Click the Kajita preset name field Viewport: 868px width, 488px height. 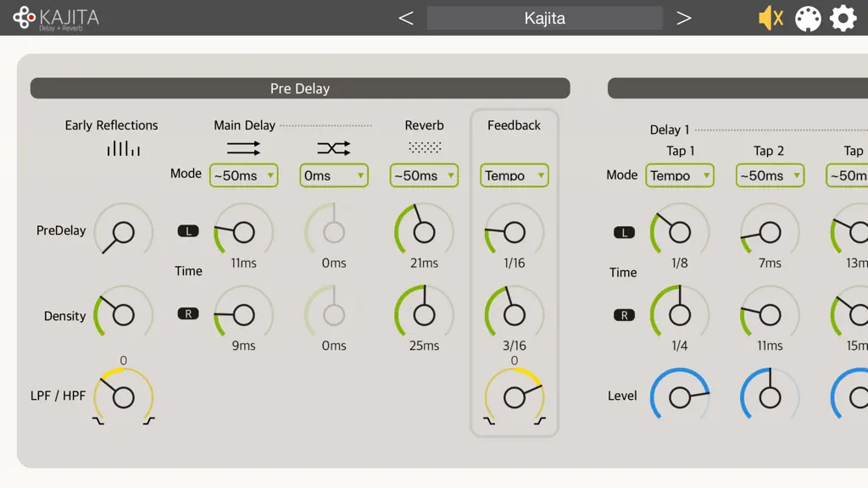[x=545, y=19]
